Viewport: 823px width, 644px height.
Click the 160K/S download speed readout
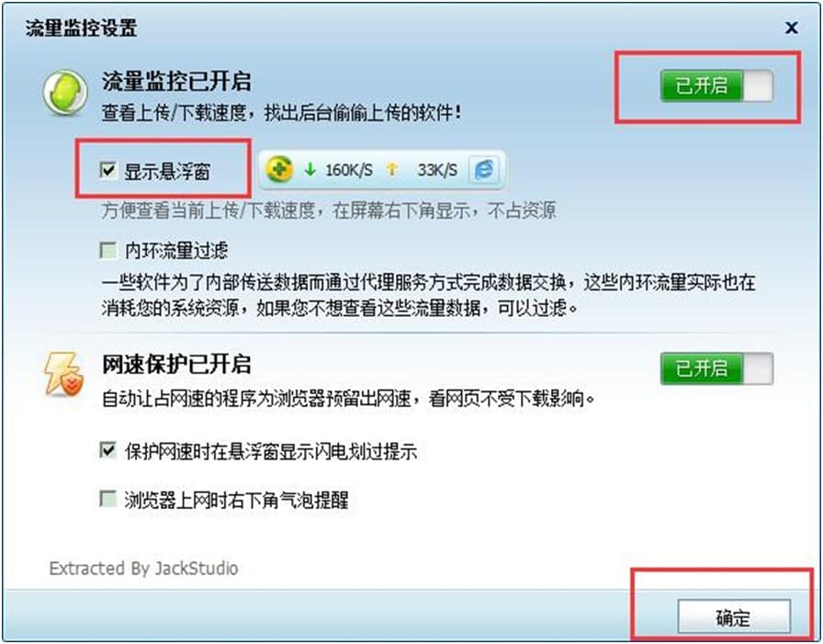[348, 170]
